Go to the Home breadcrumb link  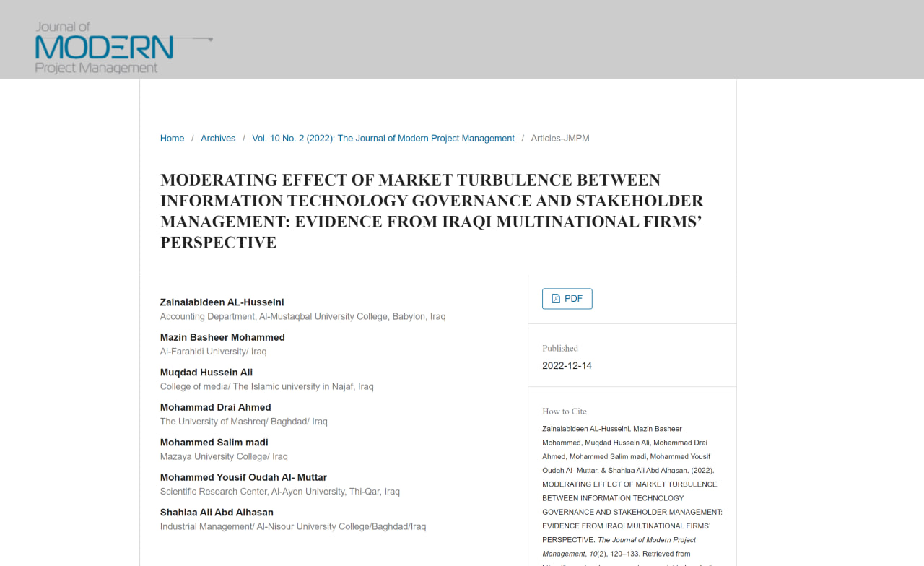(172, 139)
